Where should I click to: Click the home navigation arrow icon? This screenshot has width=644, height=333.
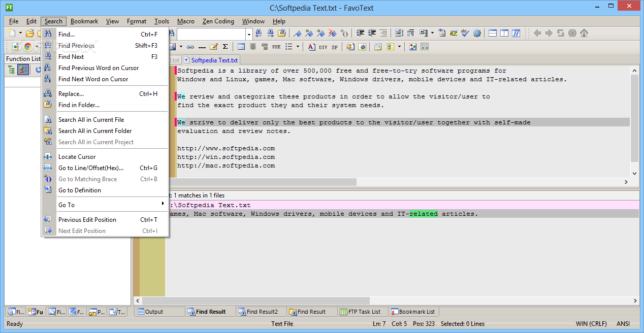(x=584, y=34)
